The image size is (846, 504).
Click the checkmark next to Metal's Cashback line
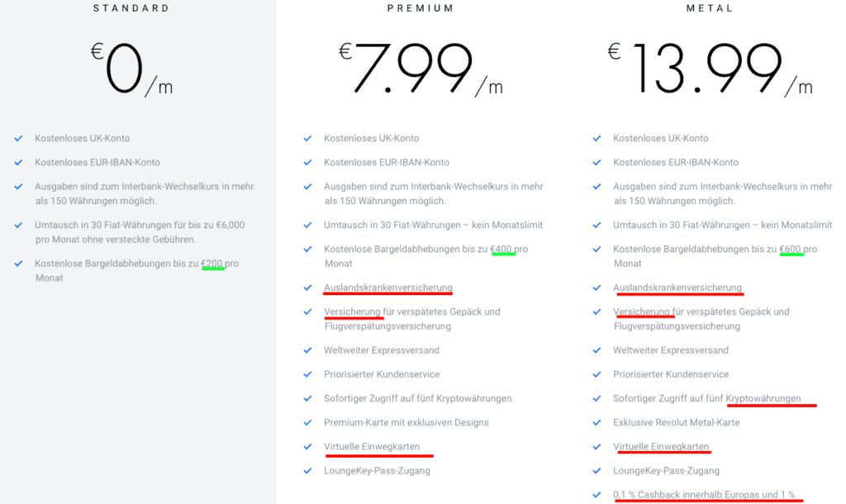pos(596,495)
